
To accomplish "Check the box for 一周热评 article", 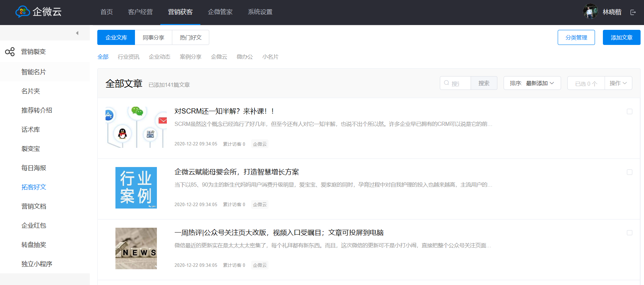I will (x=629, y=233).
